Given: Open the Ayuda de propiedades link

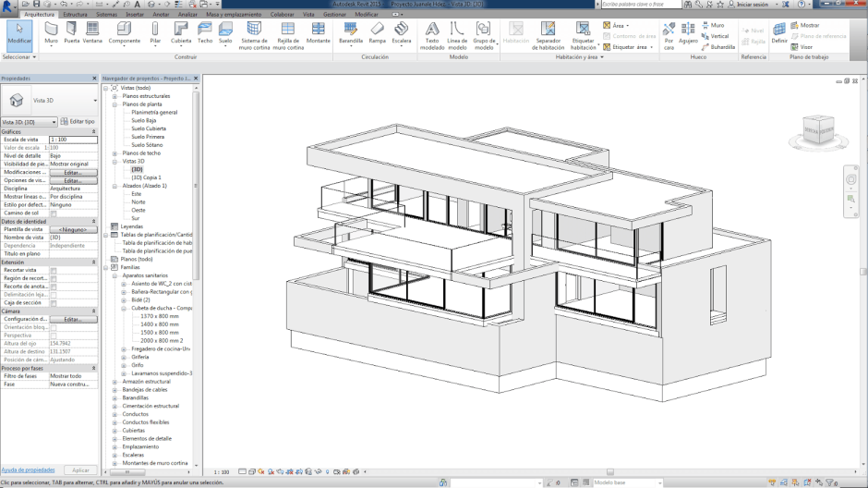Looking at the screenshot, I should pyautogui.click(x=28, y=470).
